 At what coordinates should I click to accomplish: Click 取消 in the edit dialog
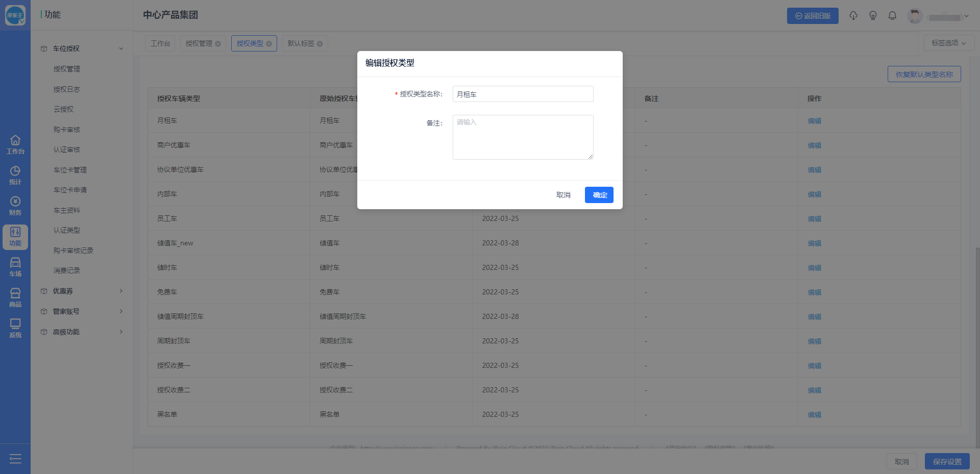click(x=563, y=195)
